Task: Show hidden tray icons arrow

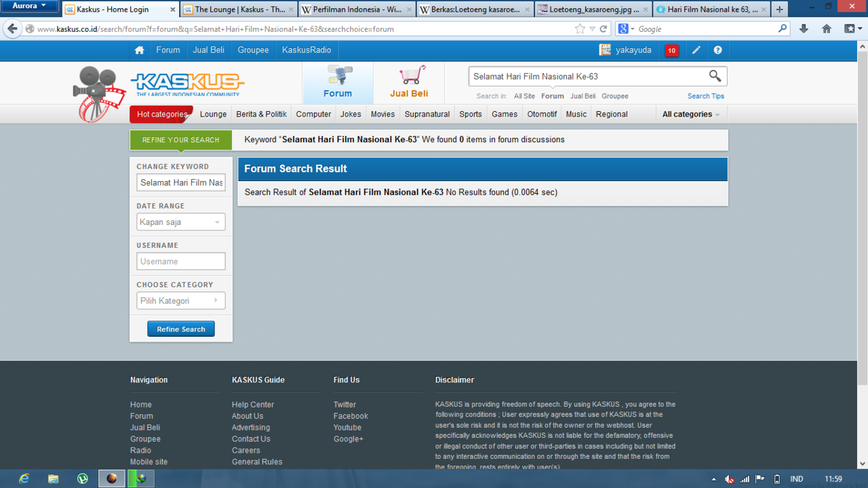Action: pos(713,479)
